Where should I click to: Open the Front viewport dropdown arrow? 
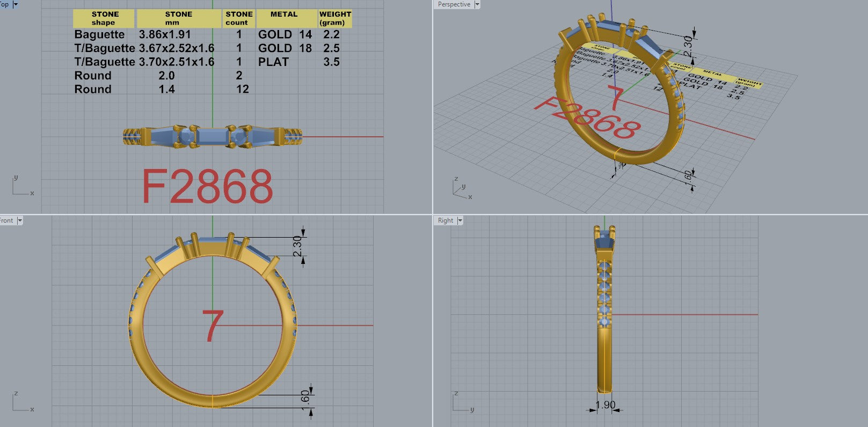tap(20, 220)
